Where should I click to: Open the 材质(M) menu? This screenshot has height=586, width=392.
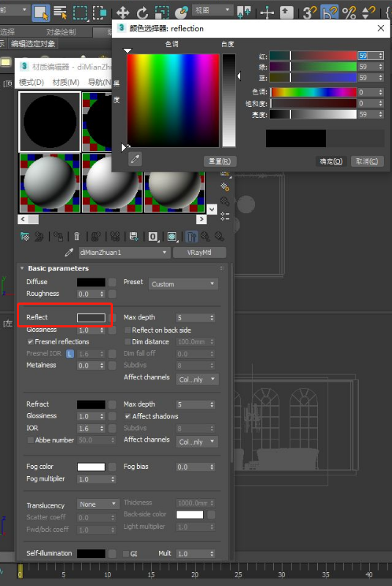pos(66,82)
